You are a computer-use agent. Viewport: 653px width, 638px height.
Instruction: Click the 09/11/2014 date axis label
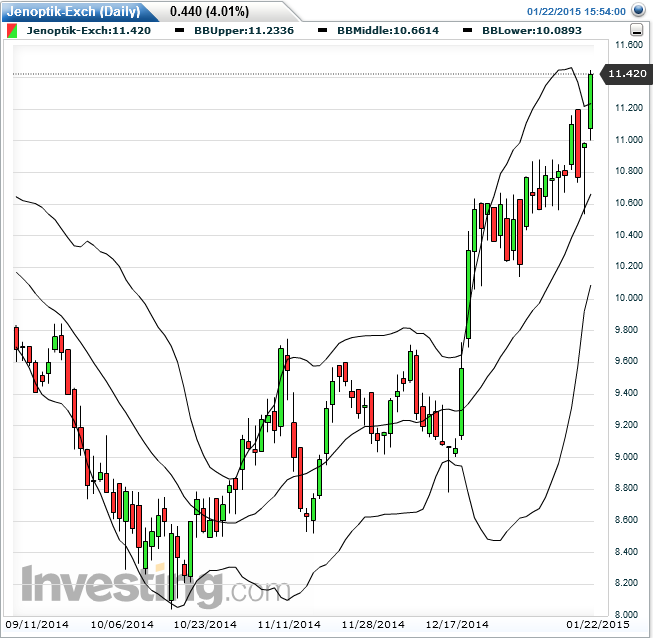click(x=37, y=625)
